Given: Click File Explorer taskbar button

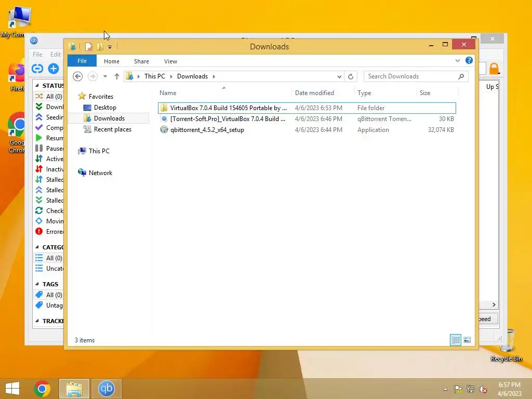Looking at the screenshot, I should click(x=74, y=389).
